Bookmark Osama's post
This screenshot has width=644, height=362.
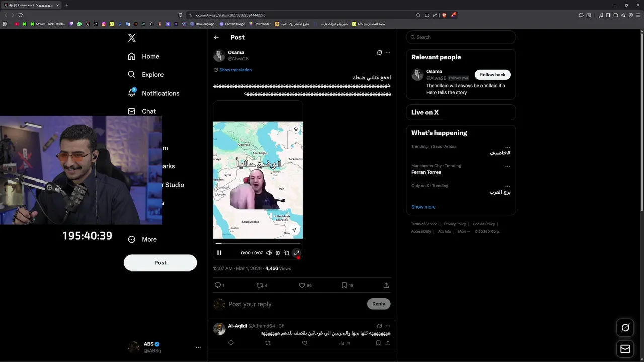[344, 285]
